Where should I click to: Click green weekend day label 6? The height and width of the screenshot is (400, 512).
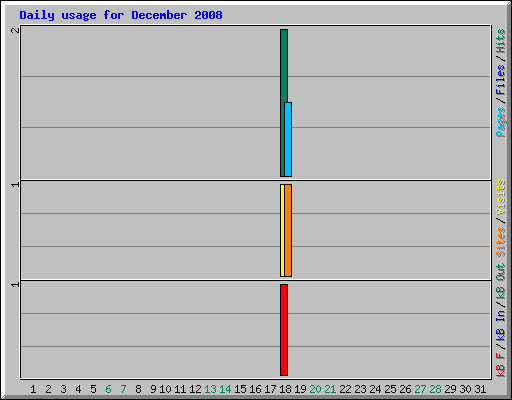click(108, 389)
